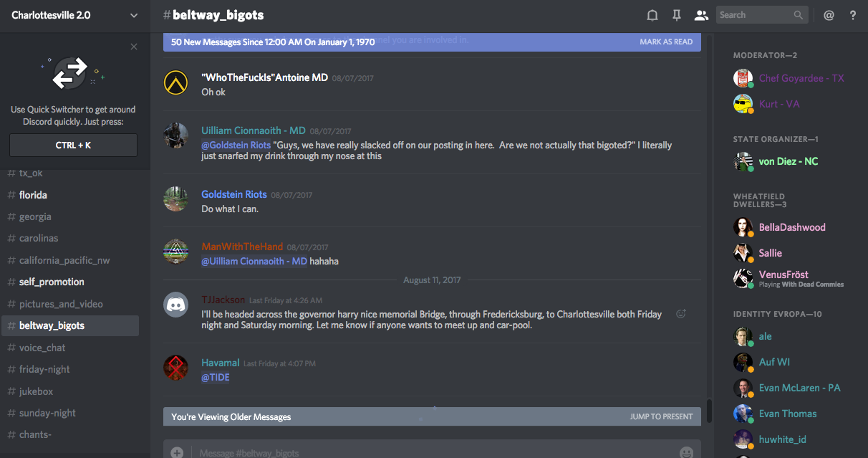Open Goldstein Riots' avatar profile

tap(176, 199)
